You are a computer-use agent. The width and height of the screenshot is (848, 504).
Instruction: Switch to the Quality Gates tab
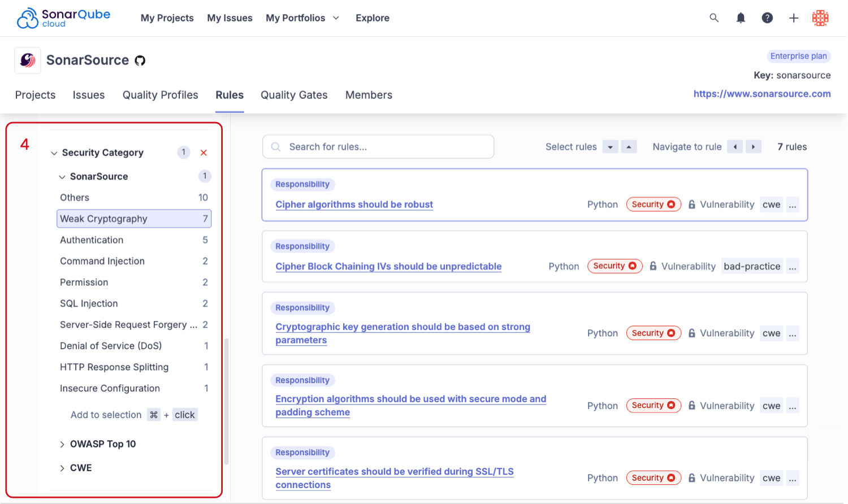(x=294, y=95)
